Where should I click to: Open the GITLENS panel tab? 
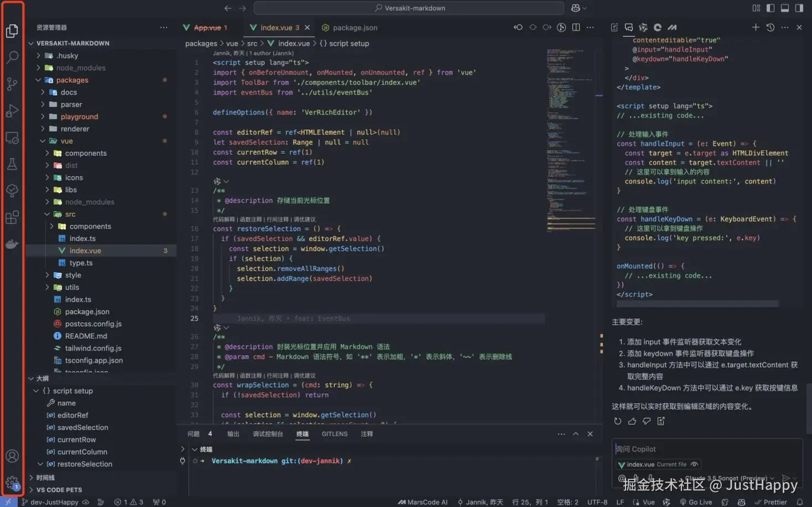[x=335, y=434]
